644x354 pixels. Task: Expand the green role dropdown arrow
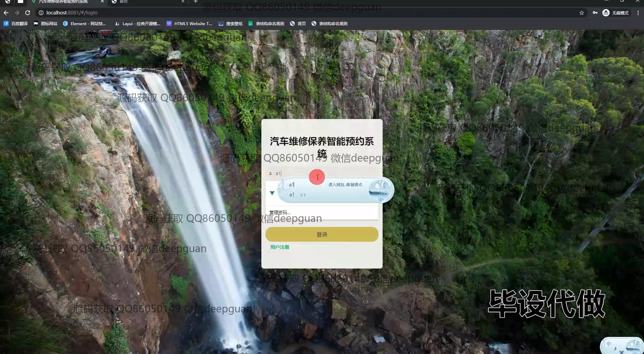click(272, 193)
